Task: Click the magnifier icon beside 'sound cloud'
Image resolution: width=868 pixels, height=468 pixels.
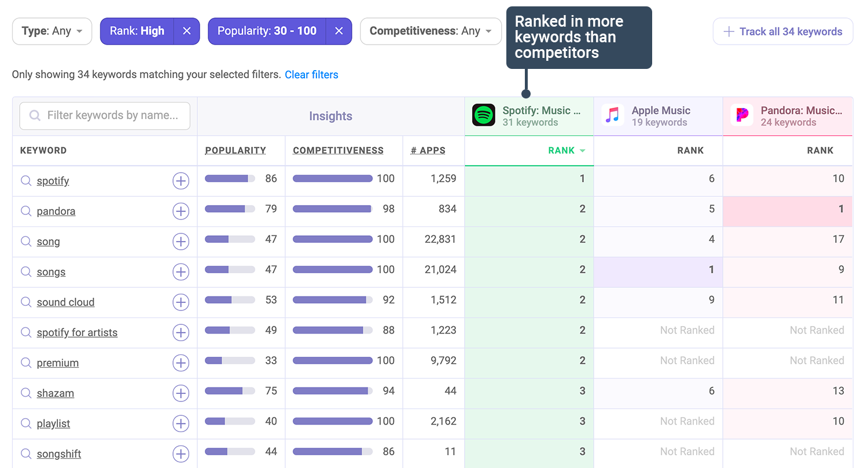Action: point(25,302)
